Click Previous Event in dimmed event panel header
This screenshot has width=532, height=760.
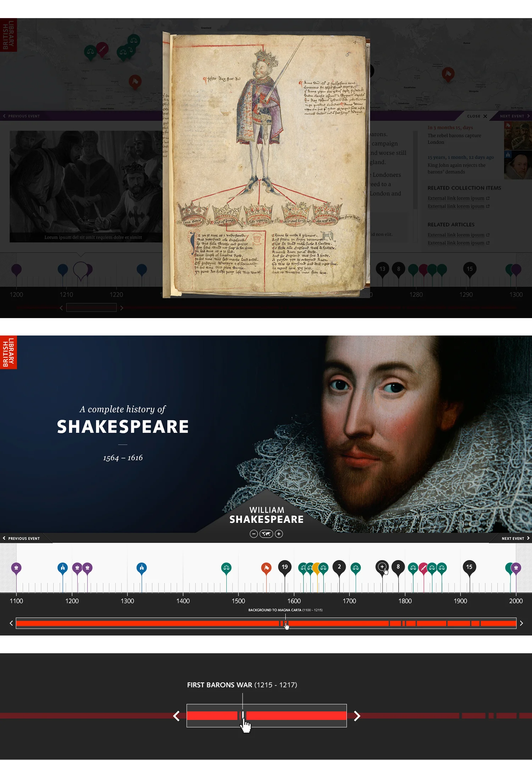pos(21,116)
